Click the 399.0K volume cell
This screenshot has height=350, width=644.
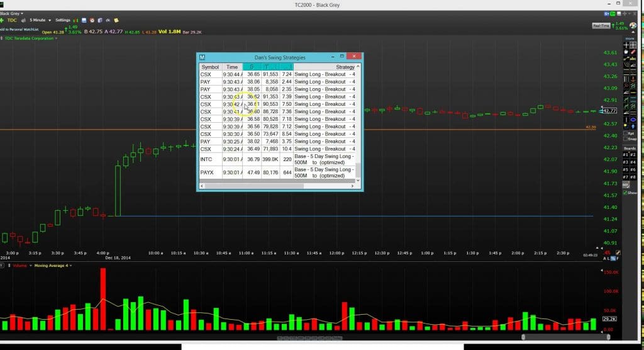click(270, 159)
